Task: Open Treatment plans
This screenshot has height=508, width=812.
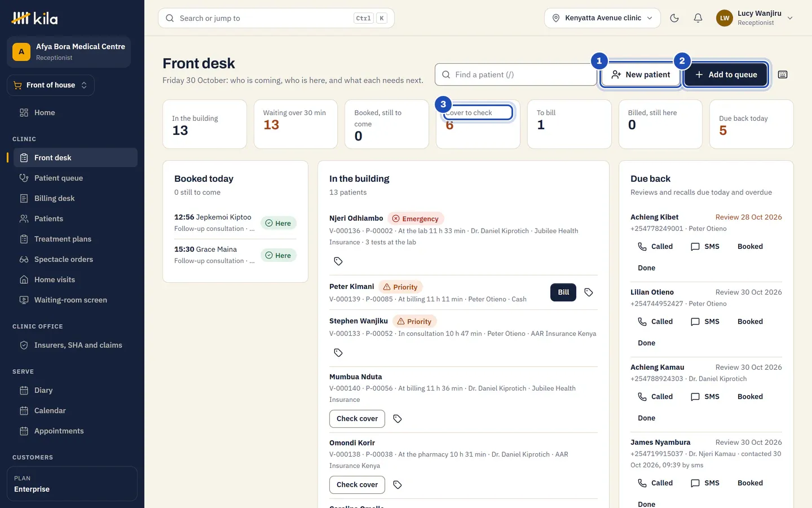Action: [76, 239]
